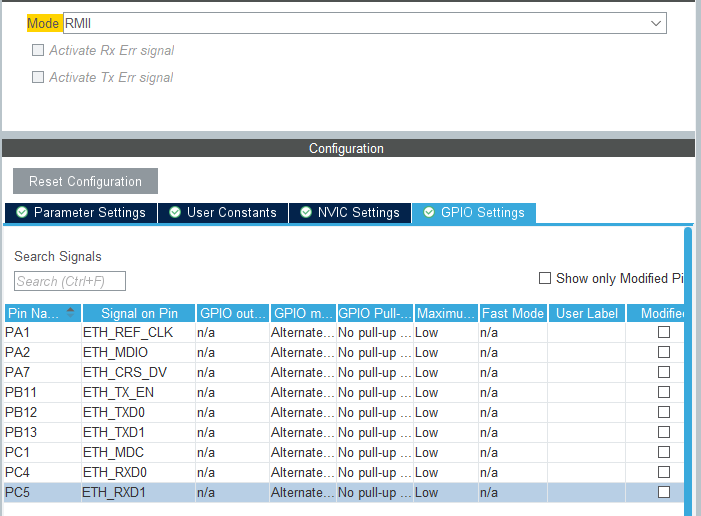Viewport: 701px width, 516px height.
Task: Select PA7 pin name cell
Action: (x=42, y=372)
